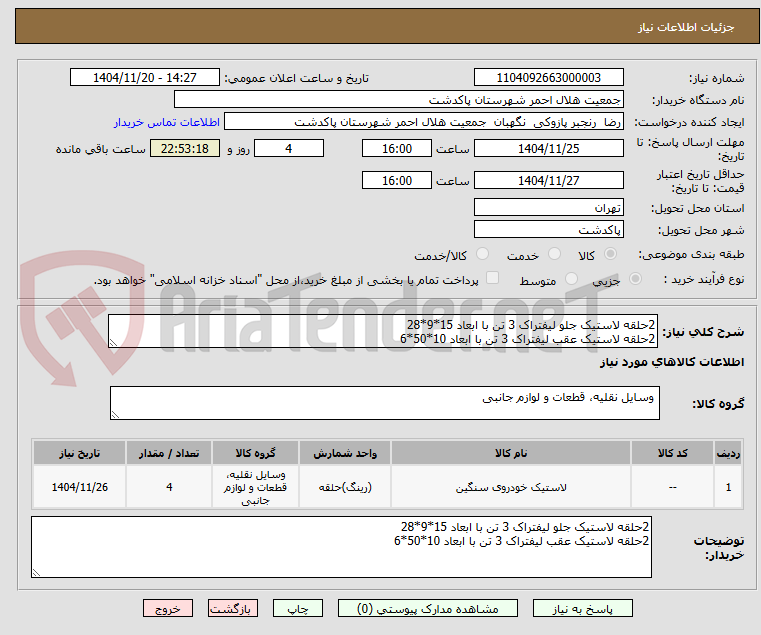
Task: Click the شهر محل تحویل field پاکدشت
Action: pos(548,229)
